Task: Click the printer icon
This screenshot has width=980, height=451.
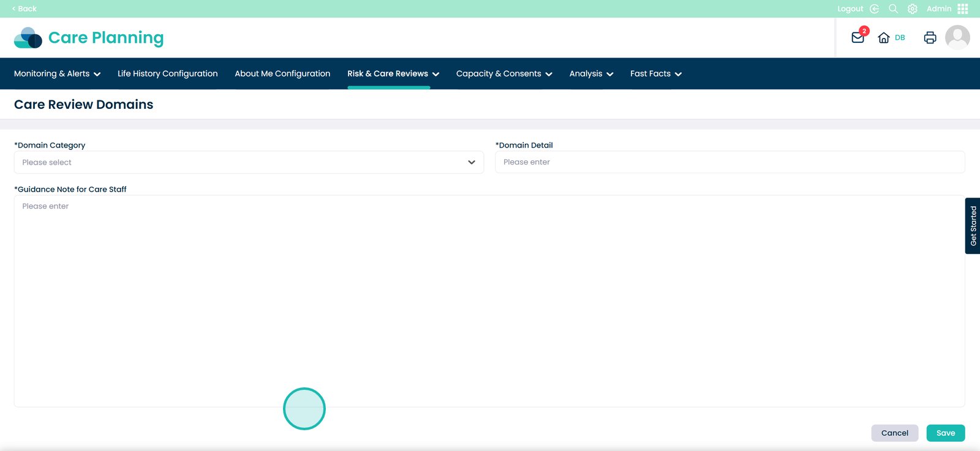Action: 930,38
